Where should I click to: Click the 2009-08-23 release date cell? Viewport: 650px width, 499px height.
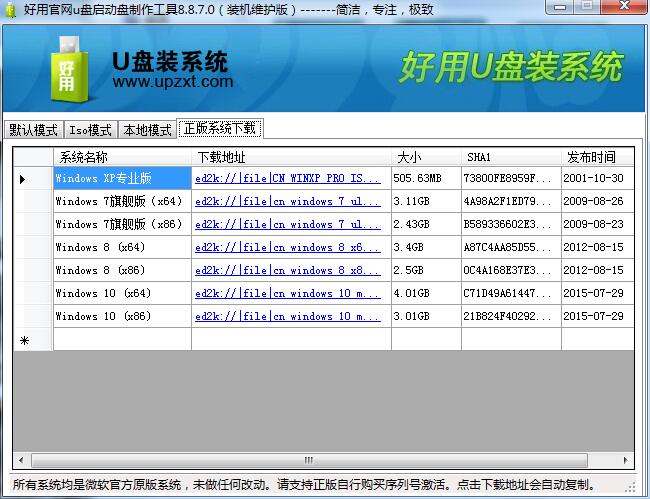point(598,224)
